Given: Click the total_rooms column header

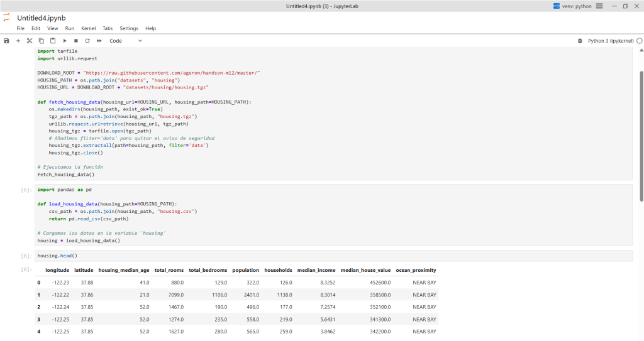Looking at the screenshot, I should point(169,270).
